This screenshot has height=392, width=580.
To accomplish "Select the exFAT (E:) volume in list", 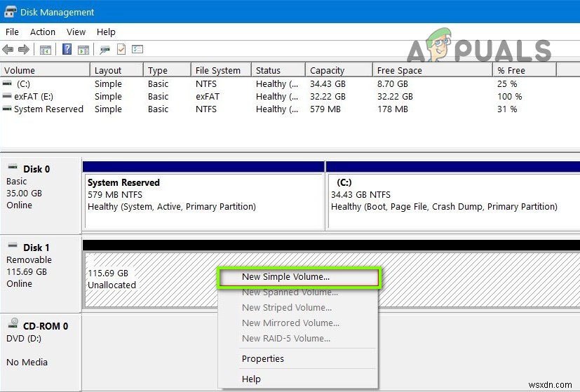I will coord(34,97).
